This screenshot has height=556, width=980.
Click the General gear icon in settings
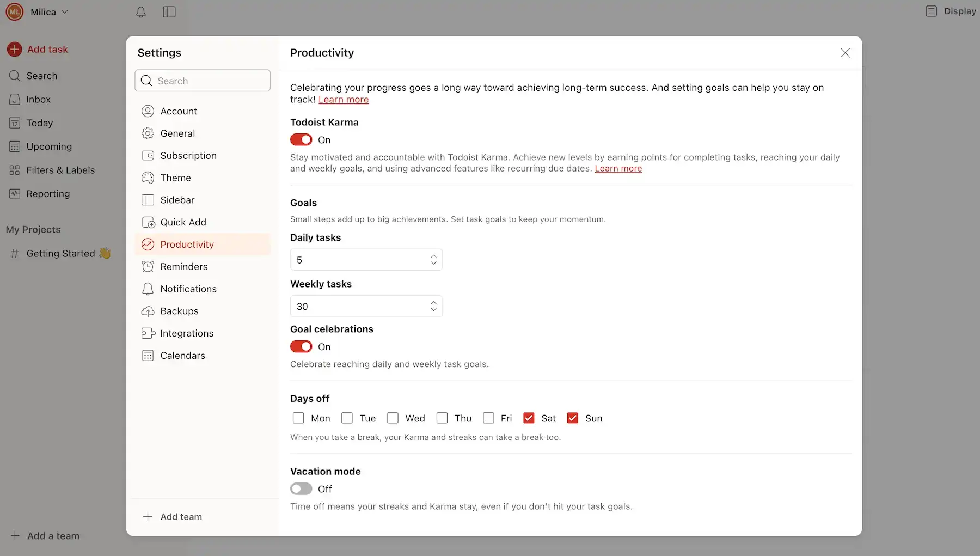148,133
